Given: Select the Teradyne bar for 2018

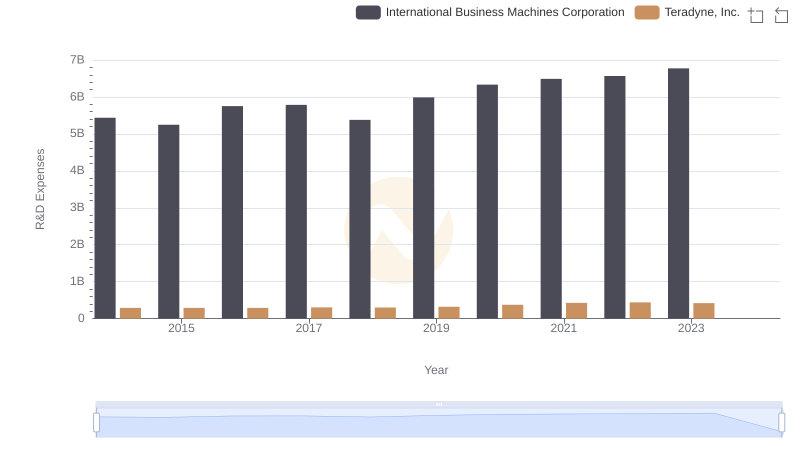Looking at the screenshot, I should point(386,313).
